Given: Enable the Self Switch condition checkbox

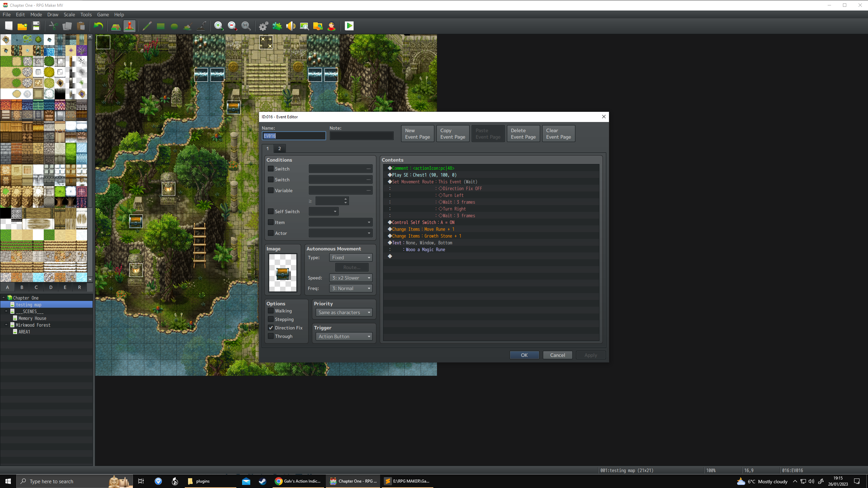Looking at the screenshot, I should pyautogui.click(x=271, y=211).
